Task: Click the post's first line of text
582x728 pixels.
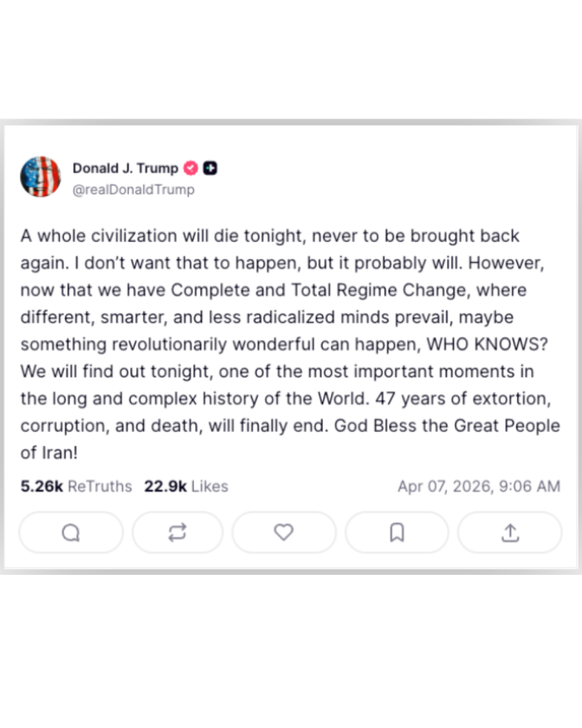Action: [x=269, y=235]
